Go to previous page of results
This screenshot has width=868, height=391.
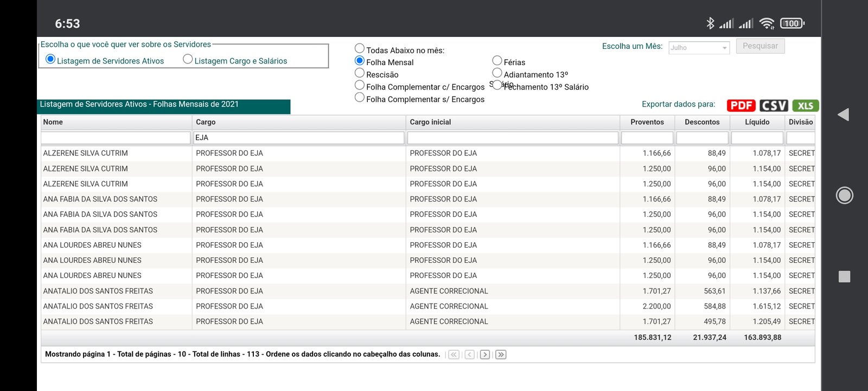[470, 355]
